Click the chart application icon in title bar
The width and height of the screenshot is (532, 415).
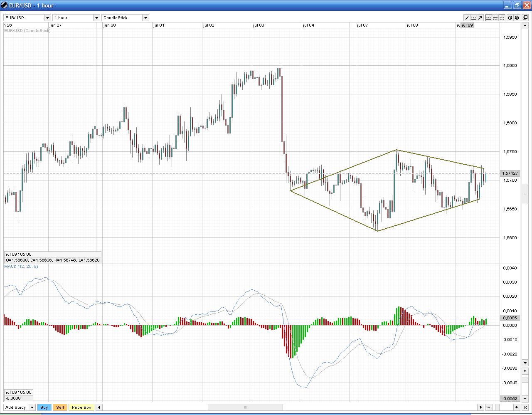click(x=5, y=5)
